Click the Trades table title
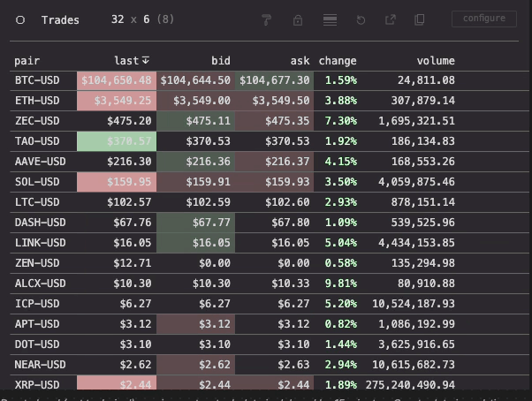Viewport: 532px width, 401px height. pyautogui.click(x=60, y=19)
